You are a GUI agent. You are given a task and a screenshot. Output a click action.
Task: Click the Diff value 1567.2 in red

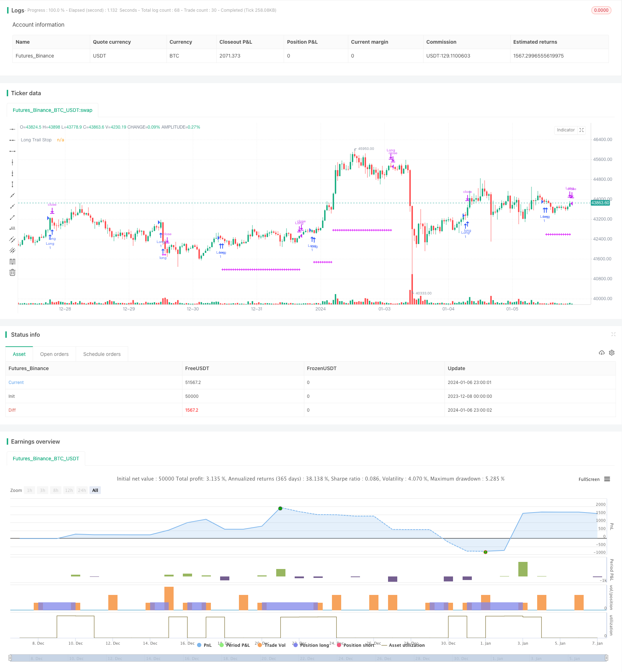192,410
